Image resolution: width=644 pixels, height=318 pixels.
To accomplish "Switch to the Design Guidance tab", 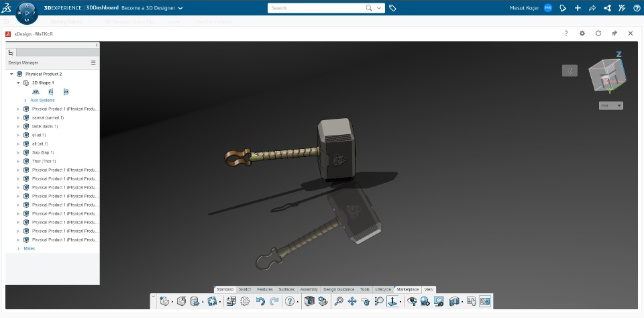I will pyautogui.click(x=339, y=290).
